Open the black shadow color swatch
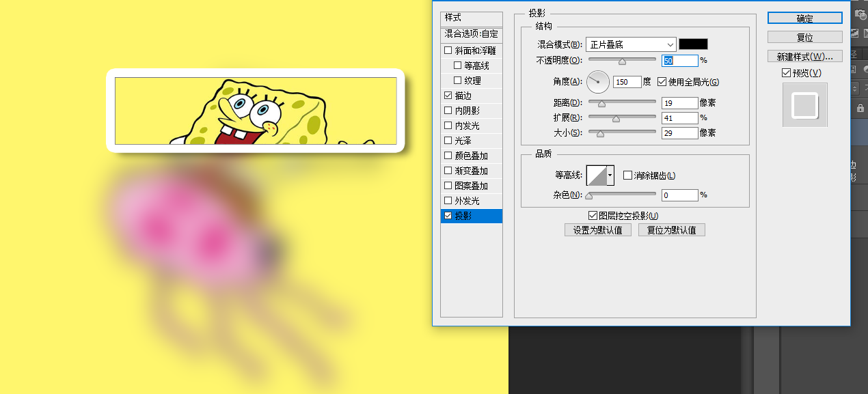 (693, 44)
